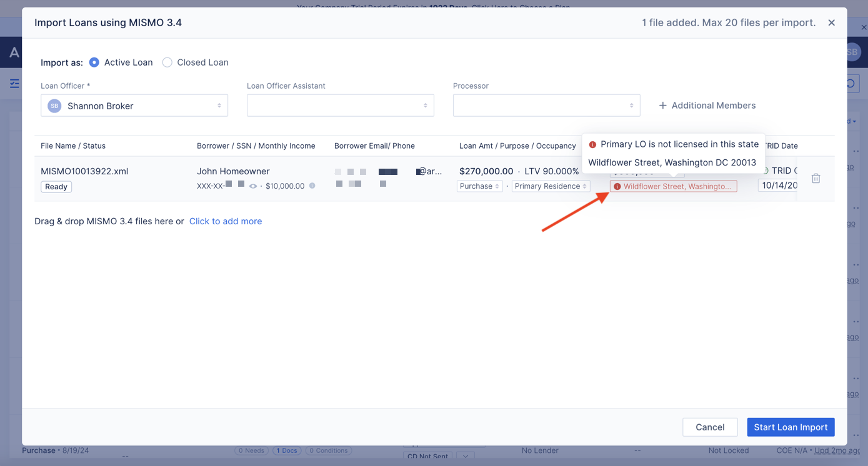Open the Loan Officer dropdown
Viewport: 868px width, 466px height.
tap(134, 106)
